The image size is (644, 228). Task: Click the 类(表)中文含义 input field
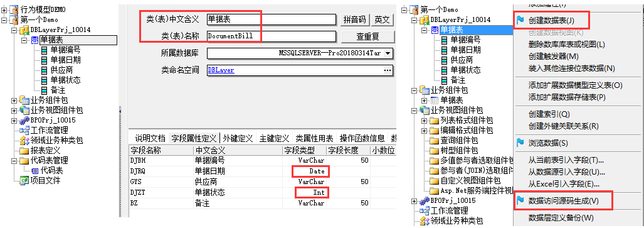tap(272, 19)
